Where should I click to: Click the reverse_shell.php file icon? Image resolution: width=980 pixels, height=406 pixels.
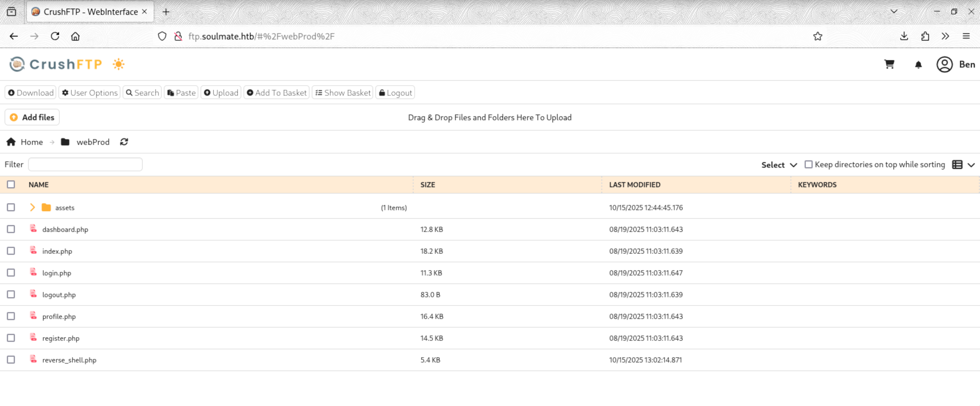click(x=34, y=359)
